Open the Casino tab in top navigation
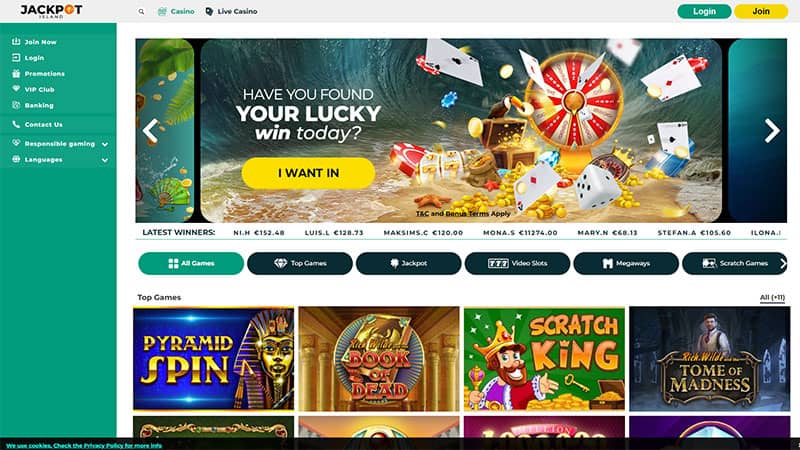800x450 pixels. [176, 11]
